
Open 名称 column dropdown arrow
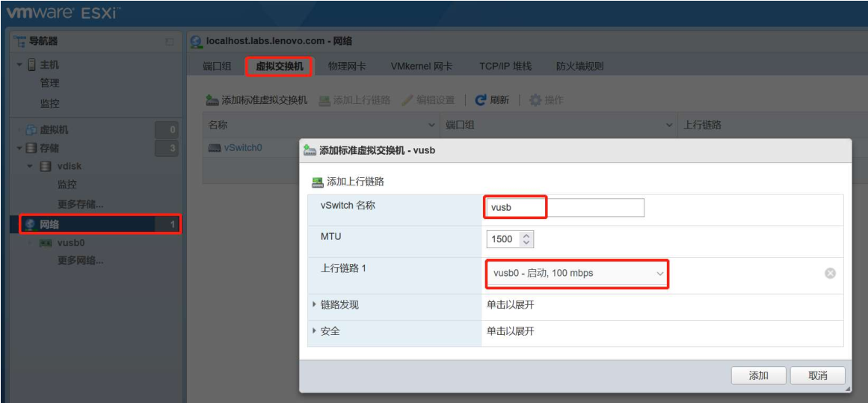tap(432, 126)
